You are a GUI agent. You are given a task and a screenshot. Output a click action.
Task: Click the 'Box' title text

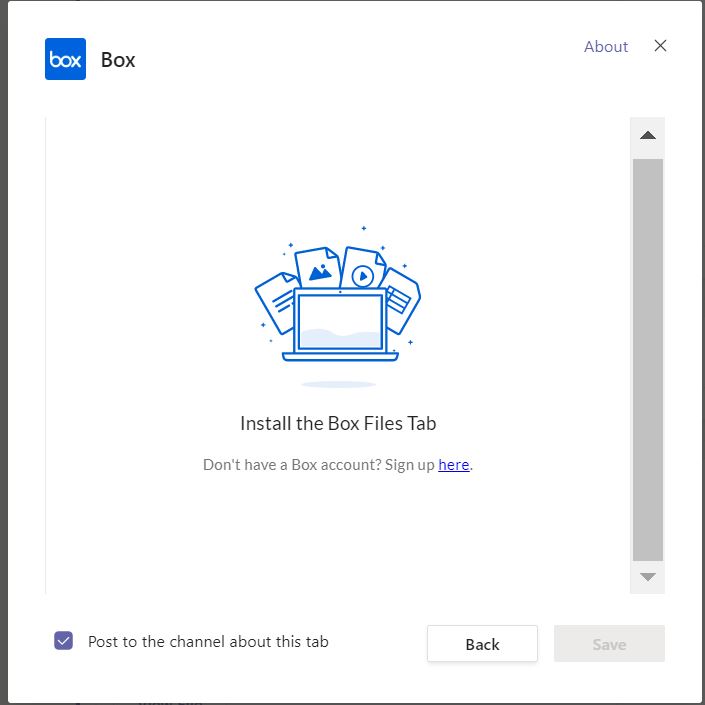pos(118,60)
